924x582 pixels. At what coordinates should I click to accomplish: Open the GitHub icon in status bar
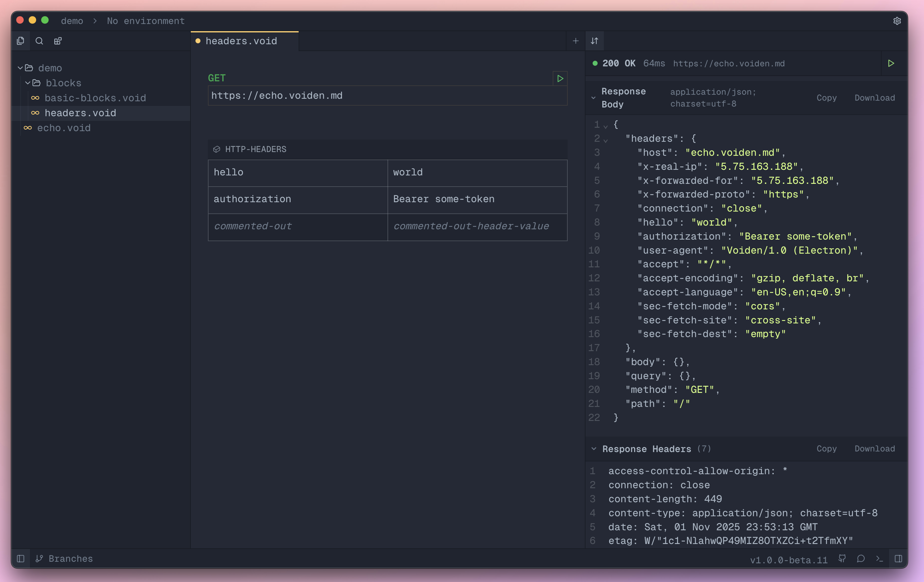pos(842,559)
